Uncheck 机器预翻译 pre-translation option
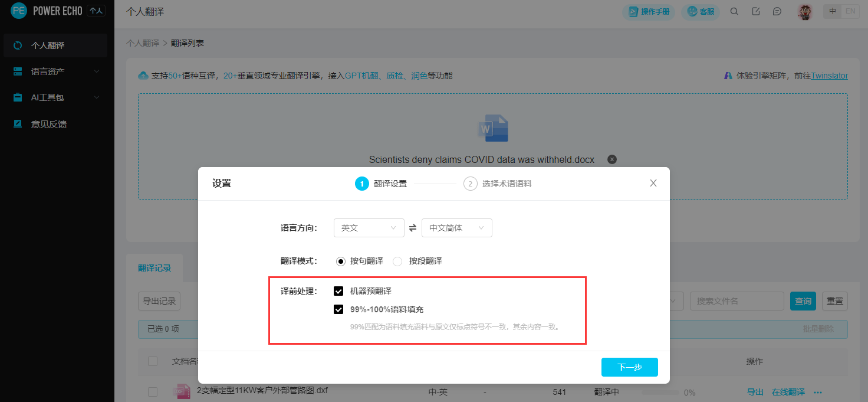This screenshot has width=868, height=402. 338,290
